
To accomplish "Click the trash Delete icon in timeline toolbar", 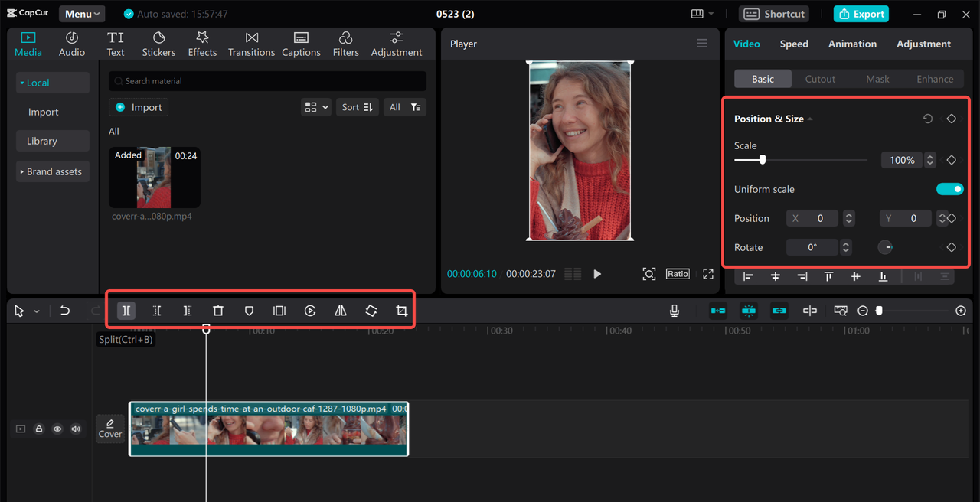I will 218,311.
